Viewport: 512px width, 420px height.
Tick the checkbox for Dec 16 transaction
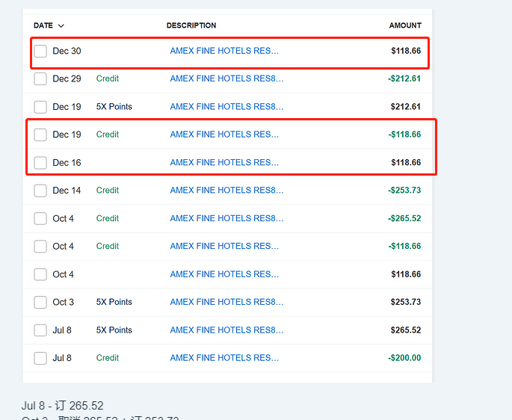[40, 163]
